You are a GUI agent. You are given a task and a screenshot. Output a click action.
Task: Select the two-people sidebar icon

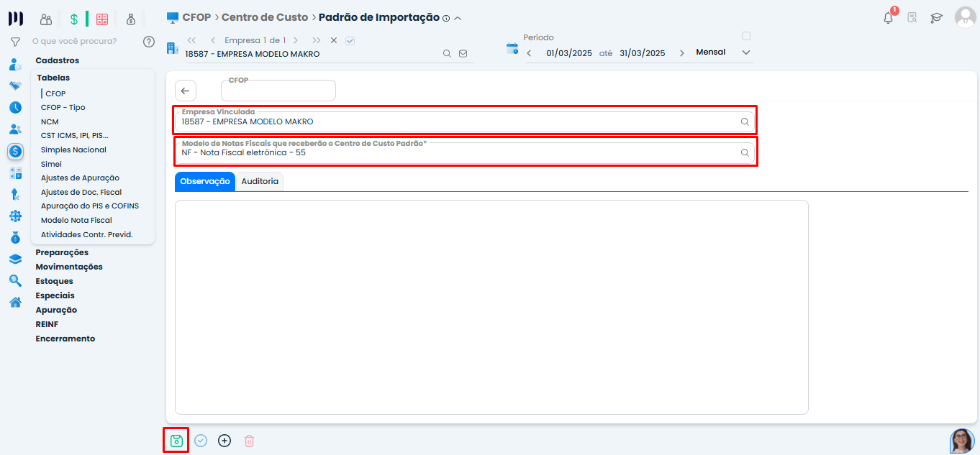tap(15, 129)
